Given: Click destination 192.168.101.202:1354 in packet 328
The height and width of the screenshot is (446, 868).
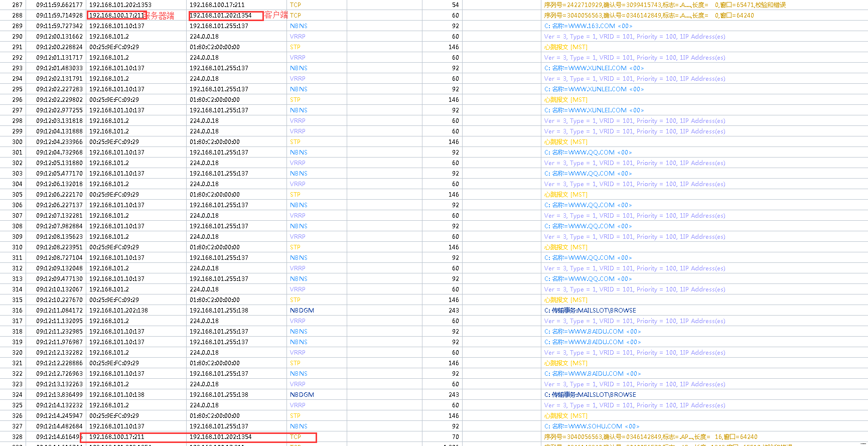Looking at the screenshot, I should click(x=221, y=437).
